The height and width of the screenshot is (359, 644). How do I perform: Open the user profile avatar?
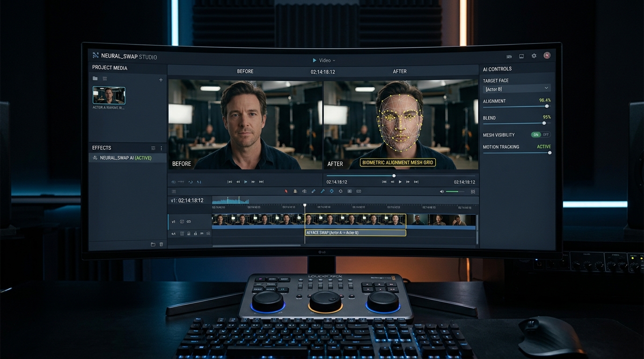click(547, 55)
